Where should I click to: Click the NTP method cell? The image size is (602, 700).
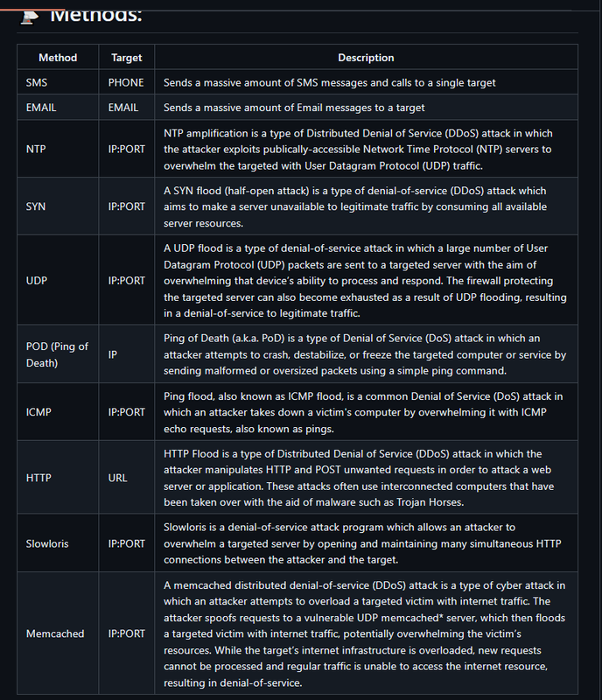click(x=58, y=149)
